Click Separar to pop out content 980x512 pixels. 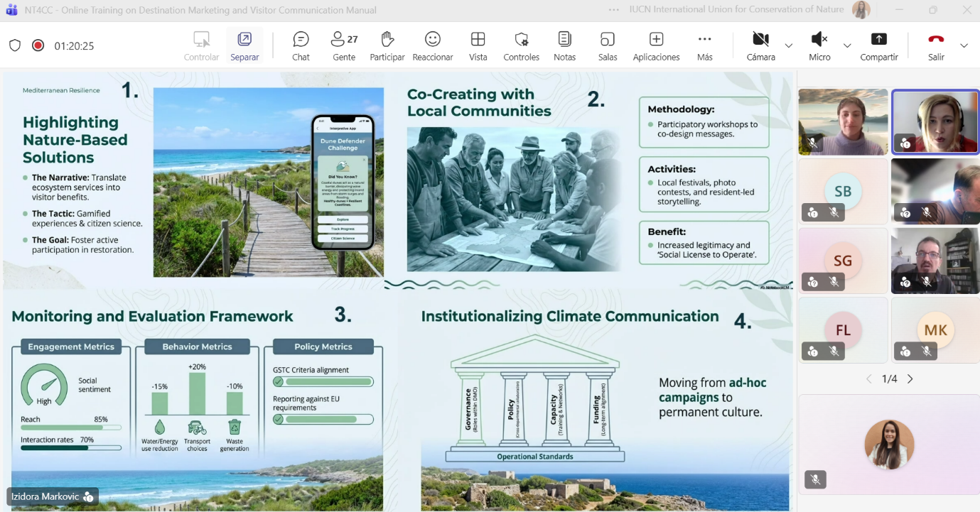(244, 46)
